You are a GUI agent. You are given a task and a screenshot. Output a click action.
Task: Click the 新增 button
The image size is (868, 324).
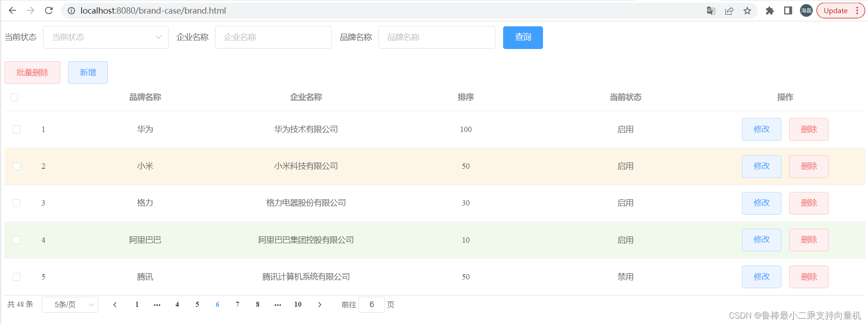87,73
